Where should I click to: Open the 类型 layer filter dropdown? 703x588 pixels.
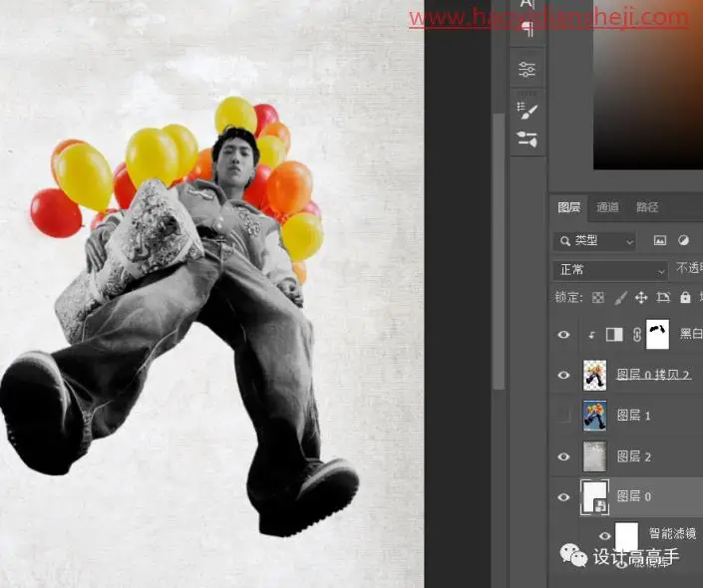(x=595, y=241)
